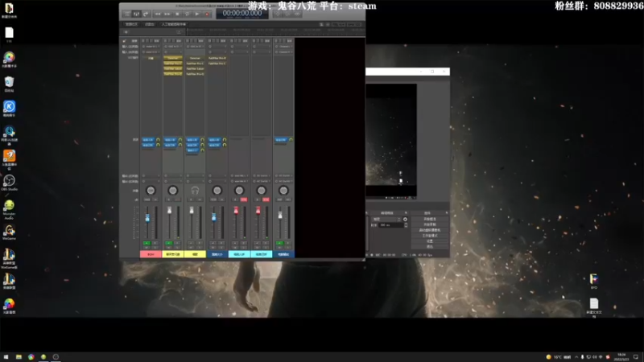Open top input dropdown of the second channel
The height and width of the screenshot is (362, 644).
[172, 47]
